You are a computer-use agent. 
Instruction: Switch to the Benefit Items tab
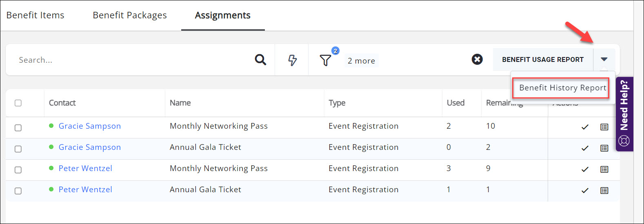[36, 15]
